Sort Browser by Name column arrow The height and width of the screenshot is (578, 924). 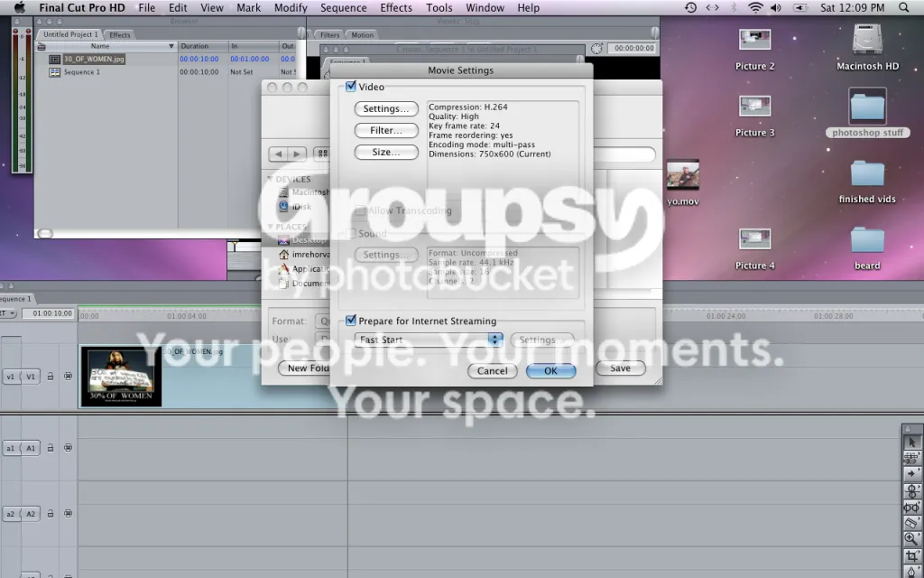(x=171, y=46)
